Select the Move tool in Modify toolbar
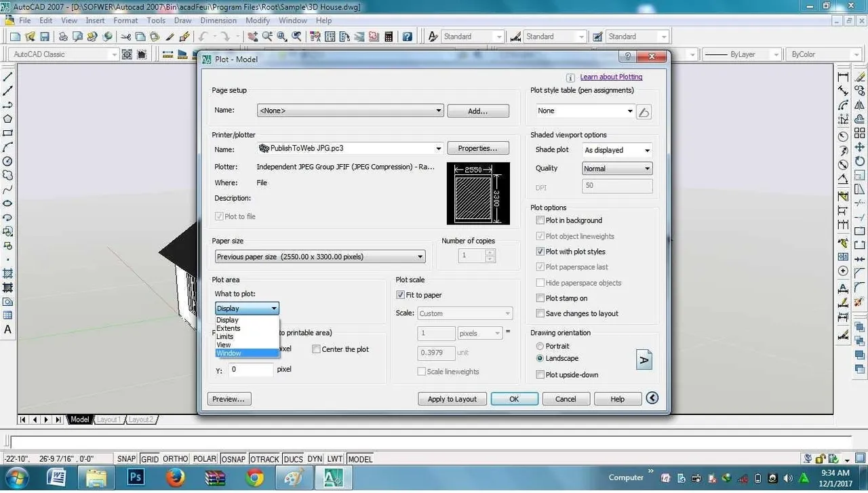Image resolution: width=868 pixels, height=493 pixels. [859, 147]
